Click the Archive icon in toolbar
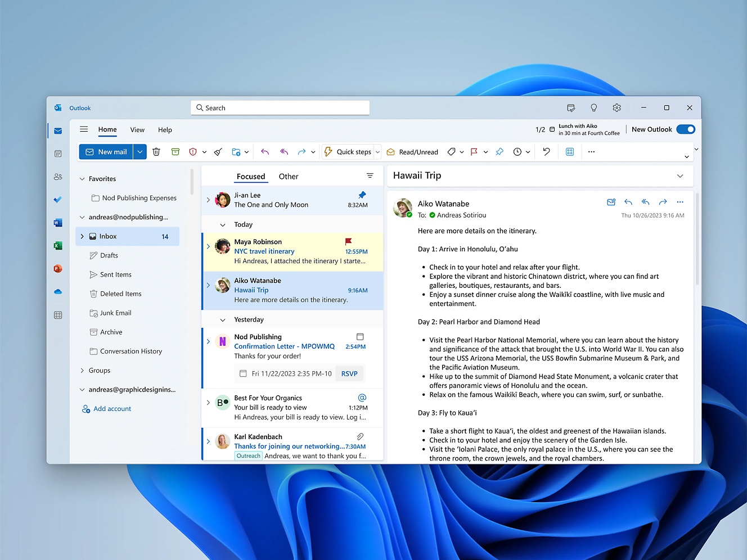 (x=175, y=152)
